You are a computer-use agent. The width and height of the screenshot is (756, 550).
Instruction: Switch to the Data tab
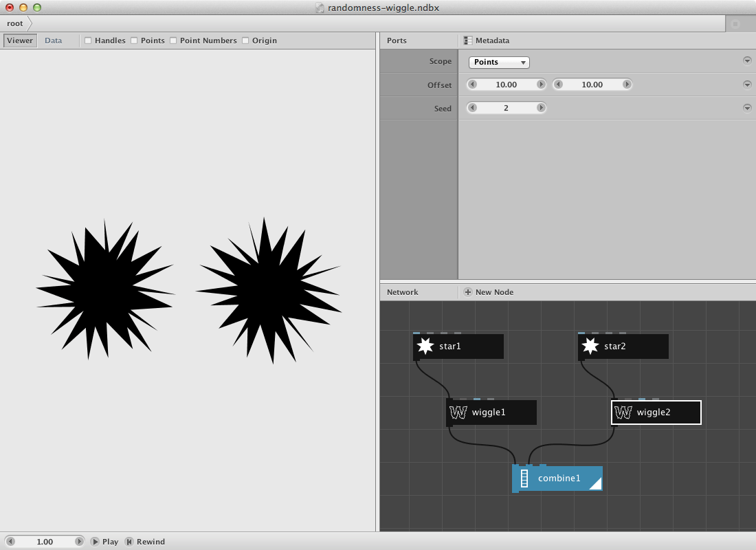point(53,41)
